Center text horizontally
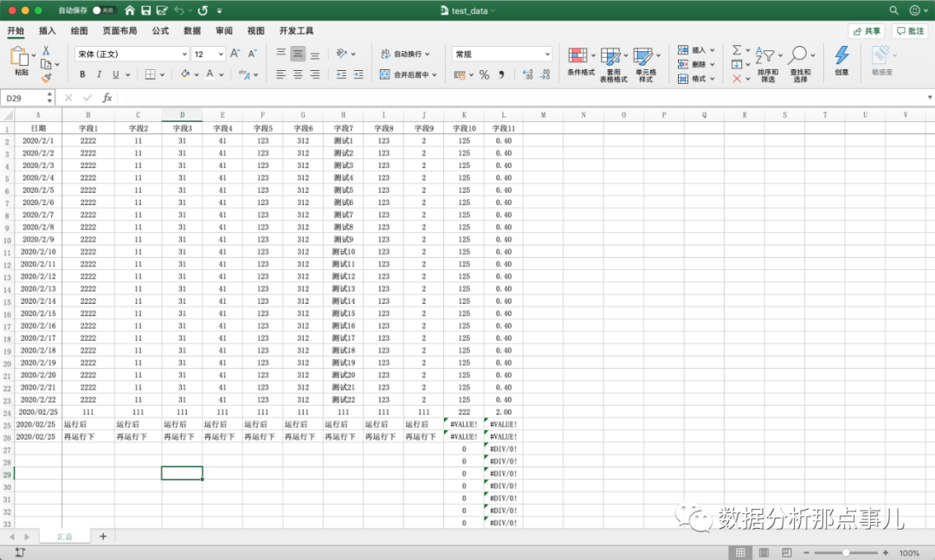 click(x=298, y=74)
